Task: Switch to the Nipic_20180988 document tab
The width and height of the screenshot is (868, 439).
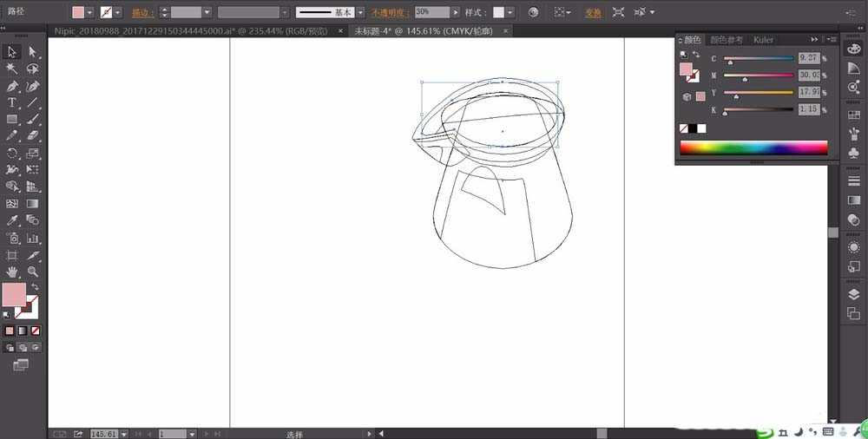Action: click(189, 31)
